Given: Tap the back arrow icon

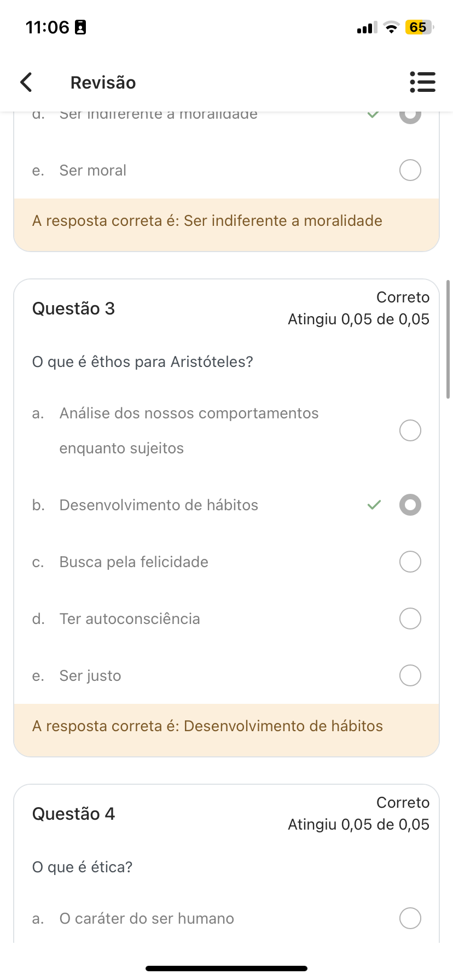Looking at the screenshot, I should pos(26,83).
